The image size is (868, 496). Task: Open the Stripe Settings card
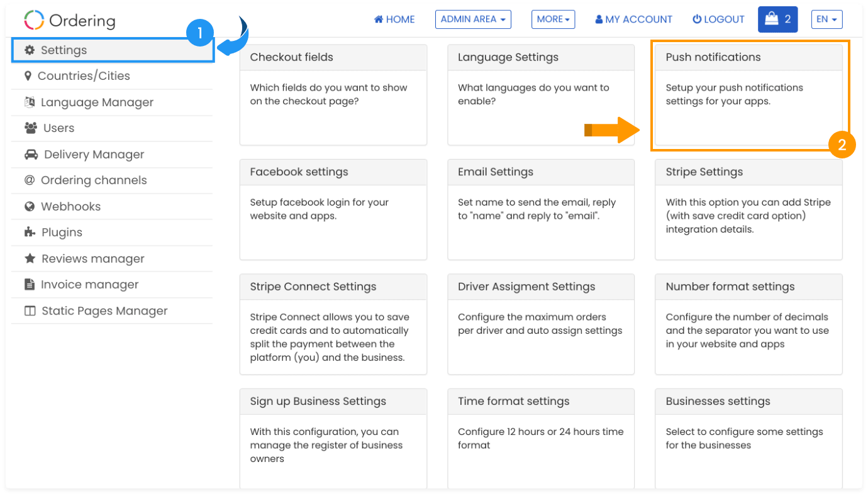pos(748,209)
